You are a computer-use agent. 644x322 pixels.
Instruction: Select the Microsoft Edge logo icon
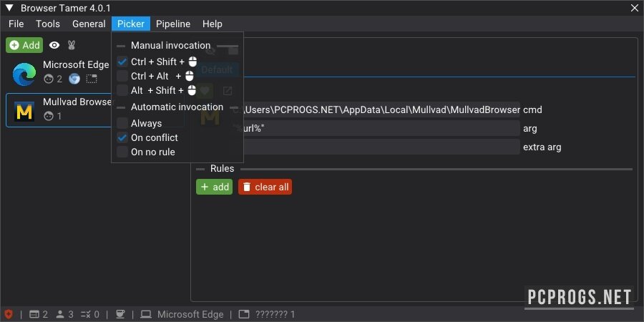[24, 74]
